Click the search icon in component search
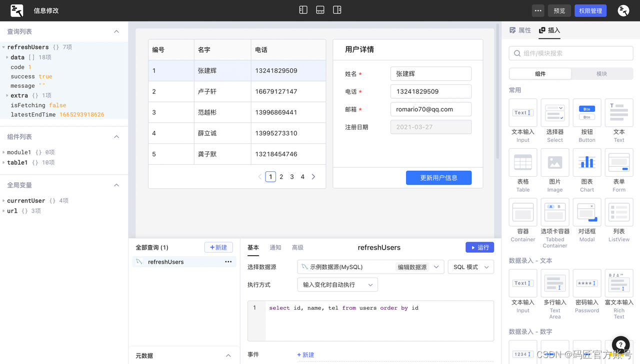This screenshot has width=640, height=364. coord(517,53)
